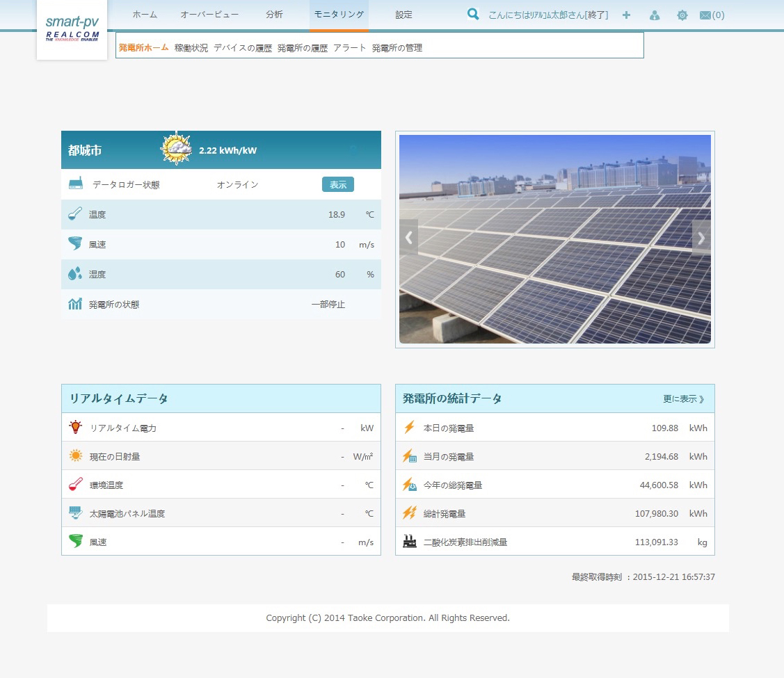784x678 pixels.
Task: Click the sun icon for 現在の日射量
Action: click(76, 455)
